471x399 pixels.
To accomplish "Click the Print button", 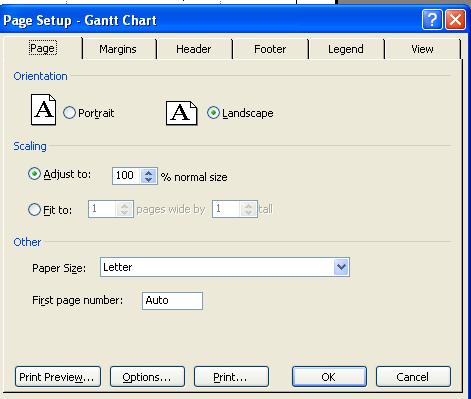I will tap(231, 377).
